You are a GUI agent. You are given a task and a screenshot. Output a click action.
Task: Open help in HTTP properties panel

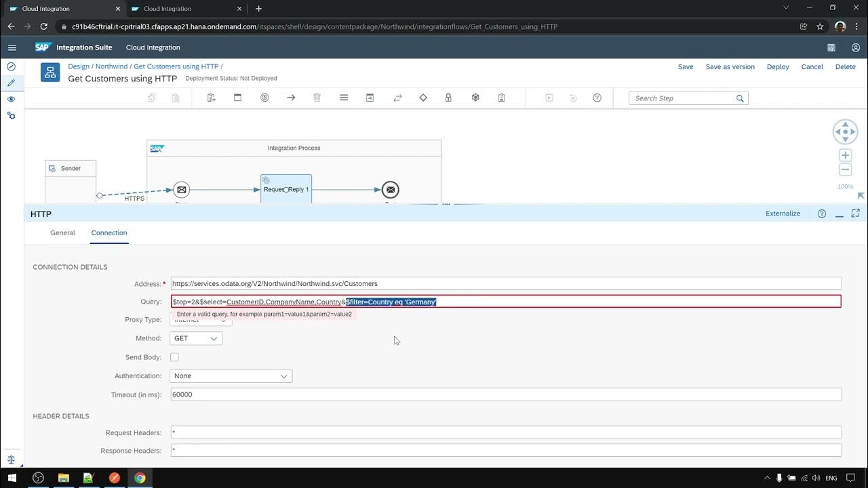pyautogui.click(x=822, y=213)
